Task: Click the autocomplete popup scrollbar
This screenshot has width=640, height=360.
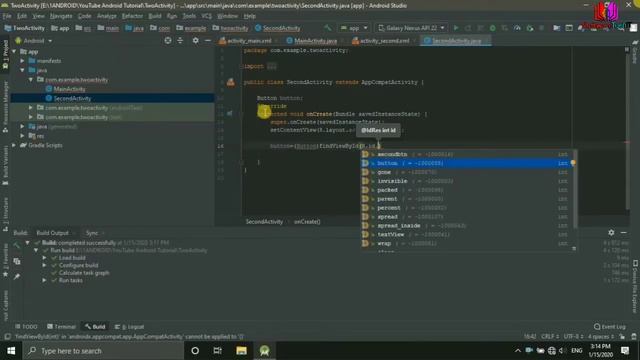Action: tap(575, 189)
